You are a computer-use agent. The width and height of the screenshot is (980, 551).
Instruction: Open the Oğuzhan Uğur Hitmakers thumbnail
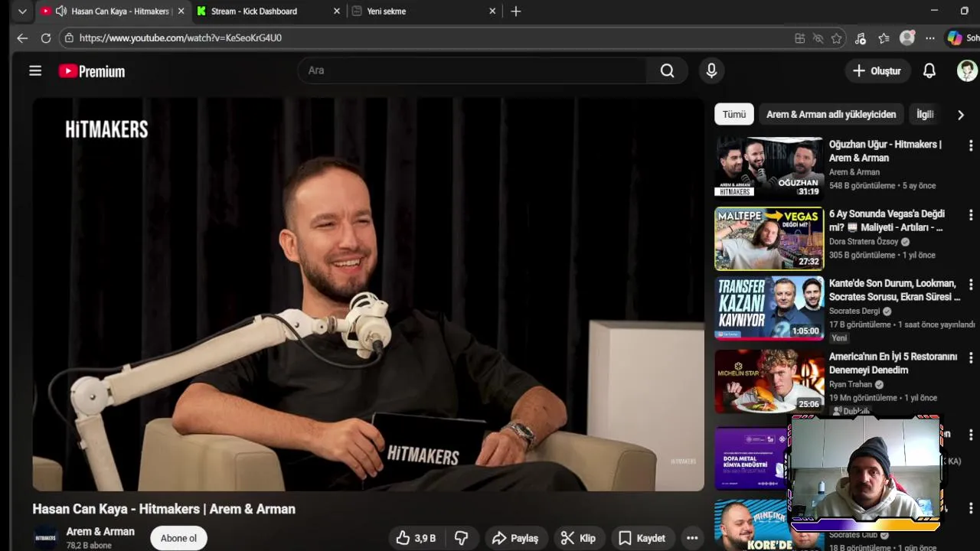(x=769, y=168)
